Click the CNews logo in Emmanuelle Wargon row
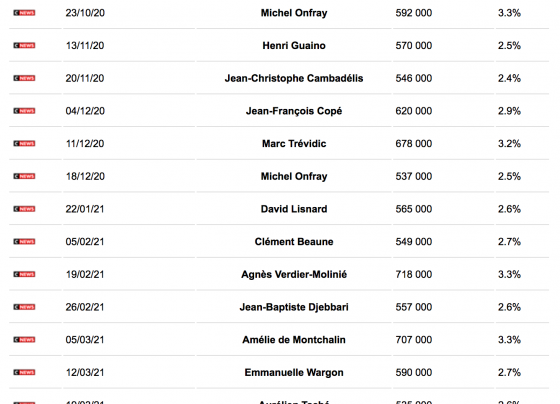560x404 pixels. click(x=24, y=372)
